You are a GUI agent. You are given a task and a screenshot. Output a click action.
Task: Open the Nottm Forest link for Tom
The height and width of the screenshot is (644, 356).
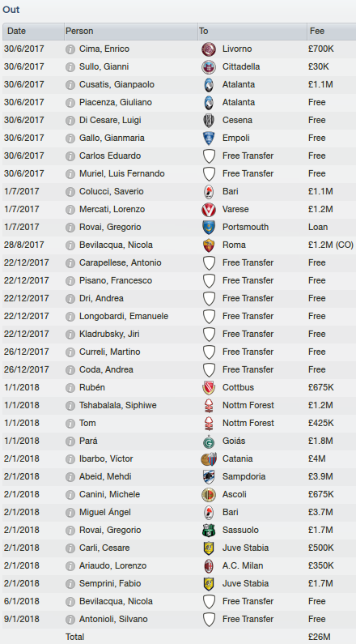point(248,423)
